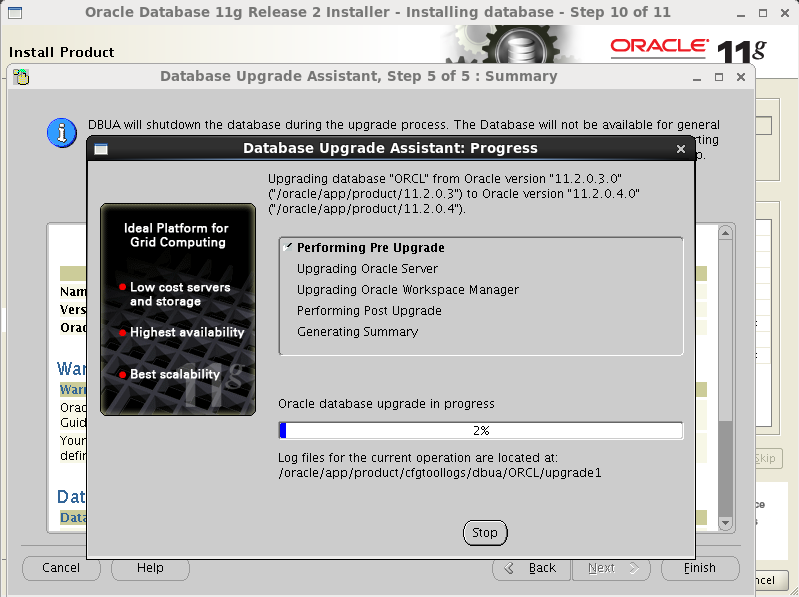
Task: Click the blue information icon
Action: click(62, 133)
